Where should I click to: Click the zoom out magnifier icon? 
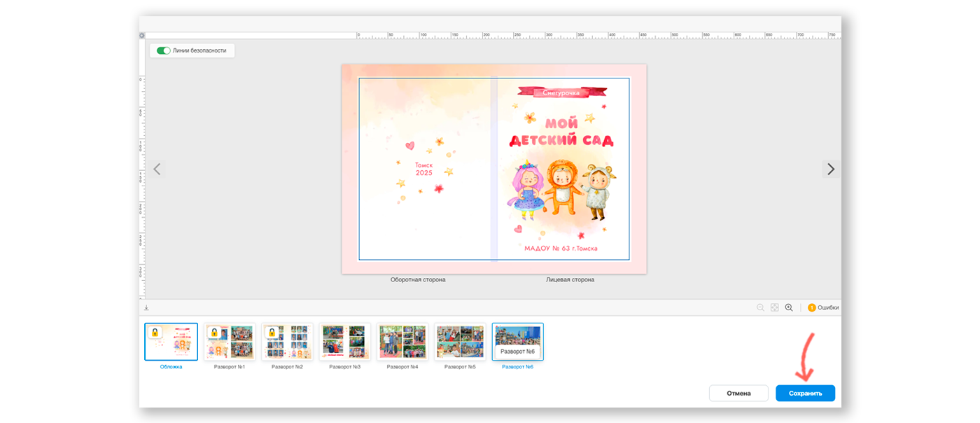tap(760, 307)
